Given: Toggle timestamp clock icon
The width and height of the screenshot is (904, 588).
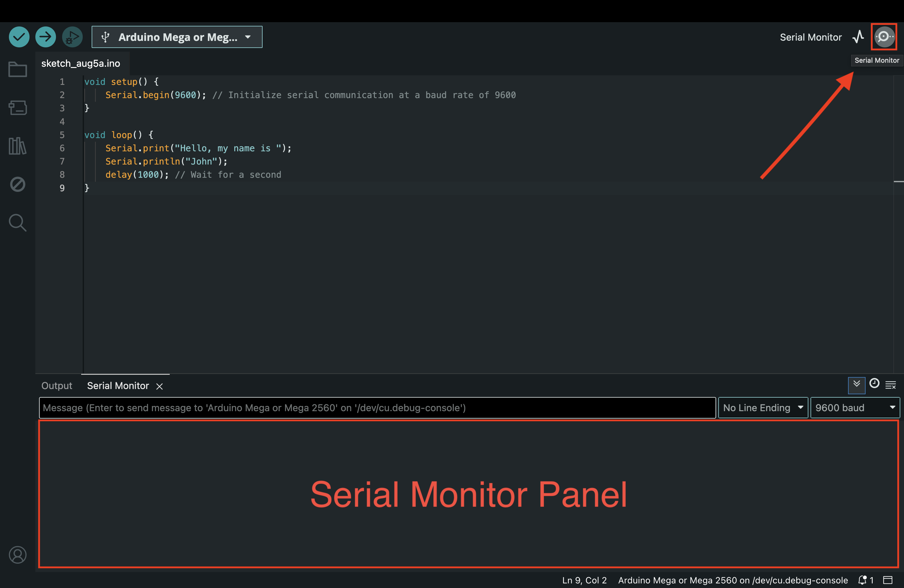Looking at the screenshot, I should (874, 383).
